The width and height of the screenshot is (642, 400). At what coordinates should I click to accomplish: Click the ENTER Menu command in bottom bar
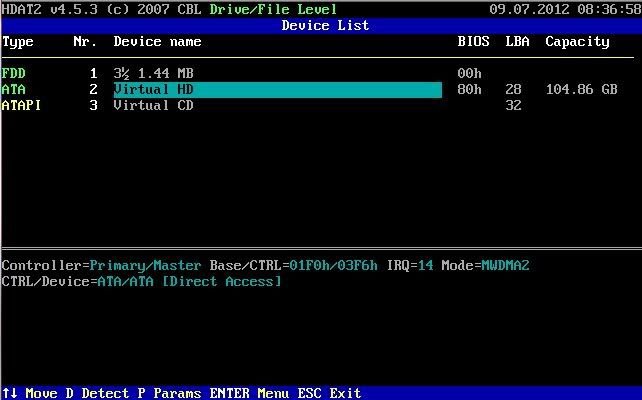(249, 393)
